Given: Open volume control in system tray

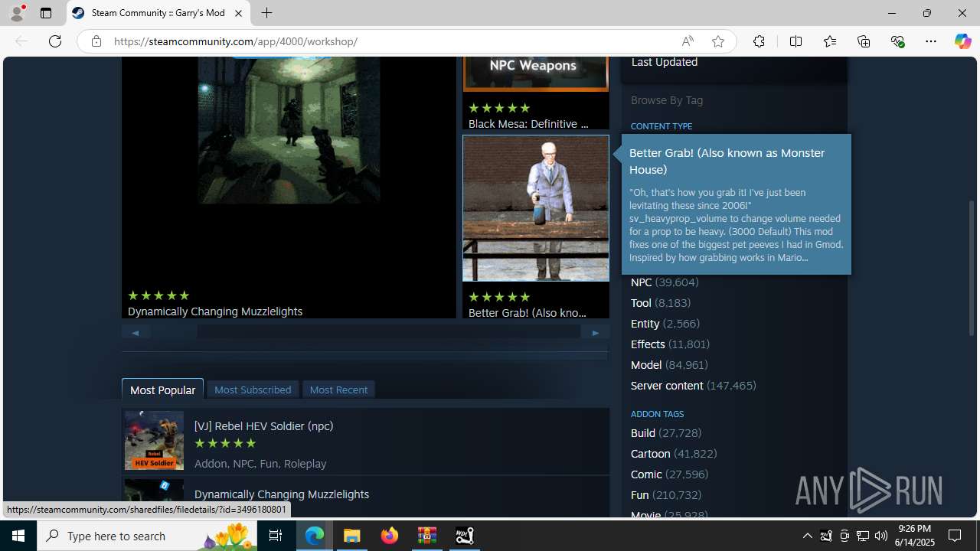Looking at the screenshot, I should [881, 536].
